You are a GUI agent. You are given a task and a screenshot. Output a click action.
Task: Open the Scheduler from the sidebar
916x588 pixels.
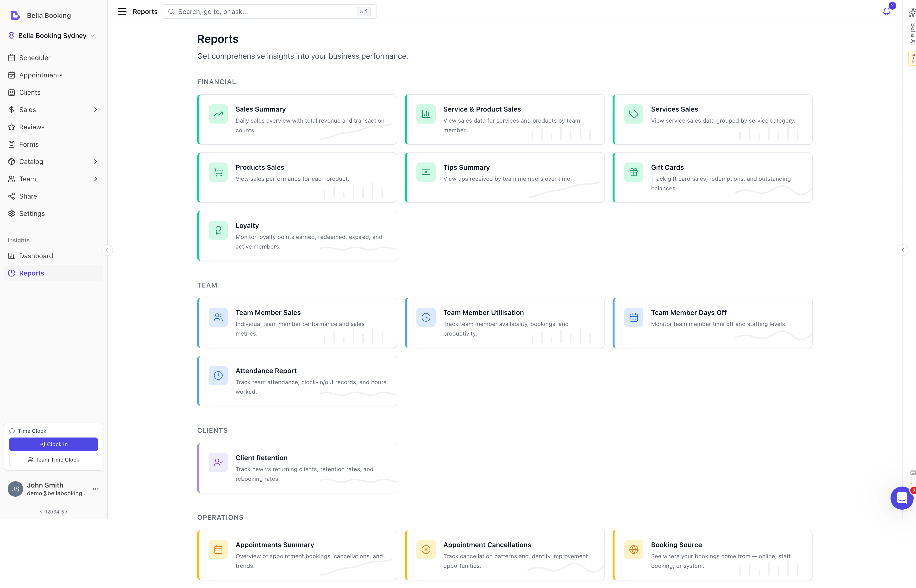(x=35, y=58)
